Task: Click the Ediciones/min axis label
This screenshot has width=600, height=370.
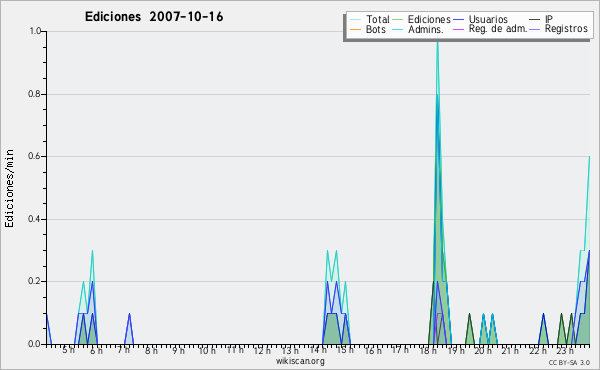Action: coord(9,188)
